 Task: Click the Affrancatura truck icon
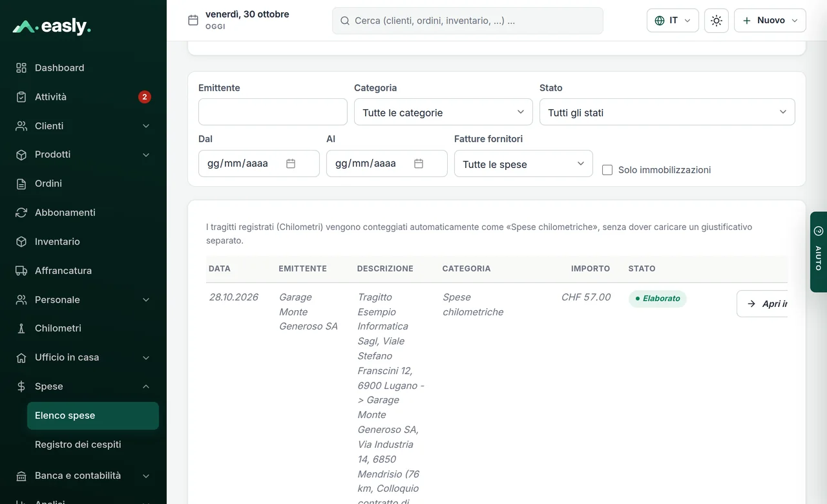point(21,271)
